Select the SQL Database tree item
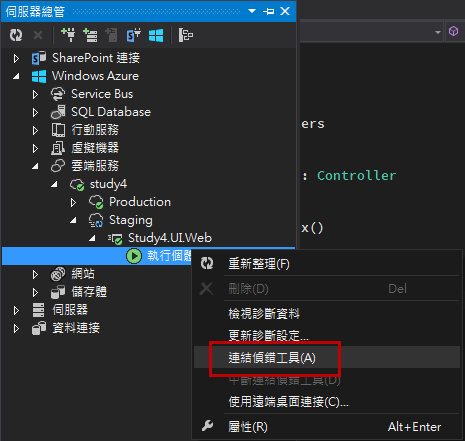The height and width of the screenshot is (441, 465). tap(111, 112)
